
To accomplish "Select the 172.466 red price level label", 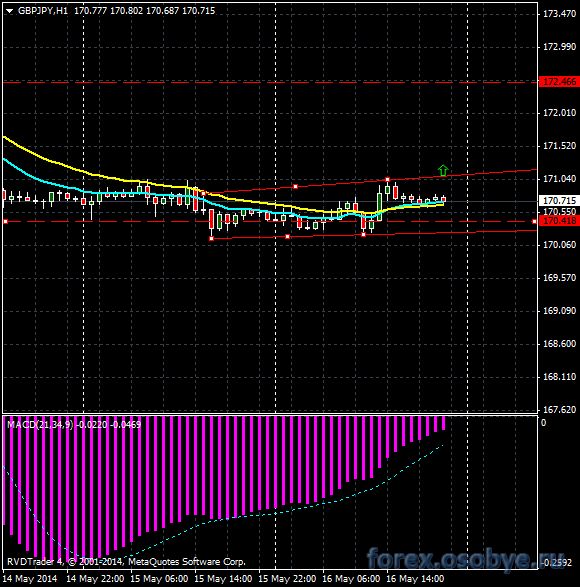I will pos(559,81).
